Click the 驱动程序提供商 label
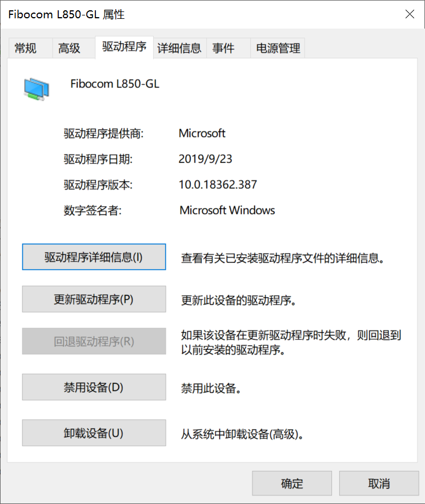This screenshot has height=504, width=425. pos(103,133)
